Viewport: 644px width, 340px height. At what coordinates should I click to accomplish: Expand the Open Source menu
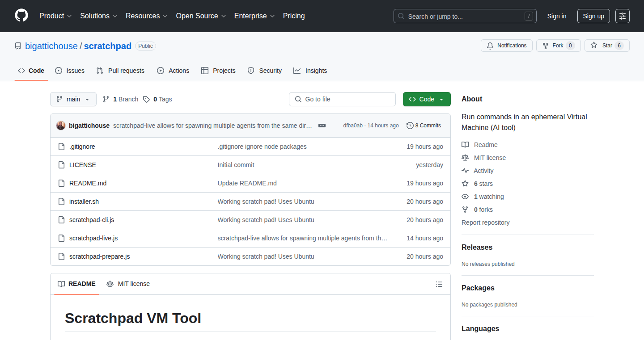click(201, 16)
